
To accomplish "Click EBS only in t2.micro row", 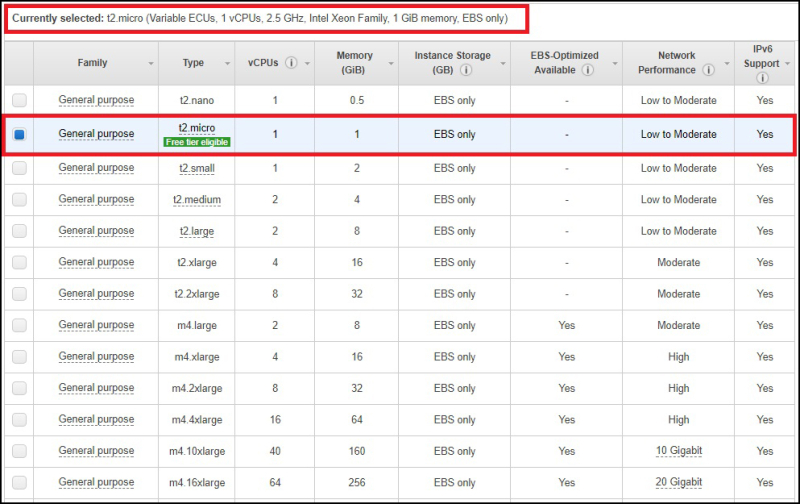I will coord(455,135).
